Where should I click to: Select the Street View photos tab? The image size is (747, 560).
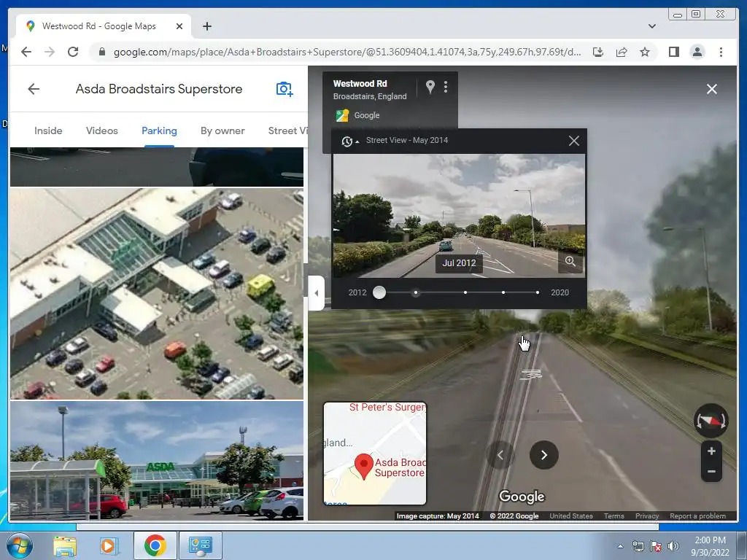287,131
